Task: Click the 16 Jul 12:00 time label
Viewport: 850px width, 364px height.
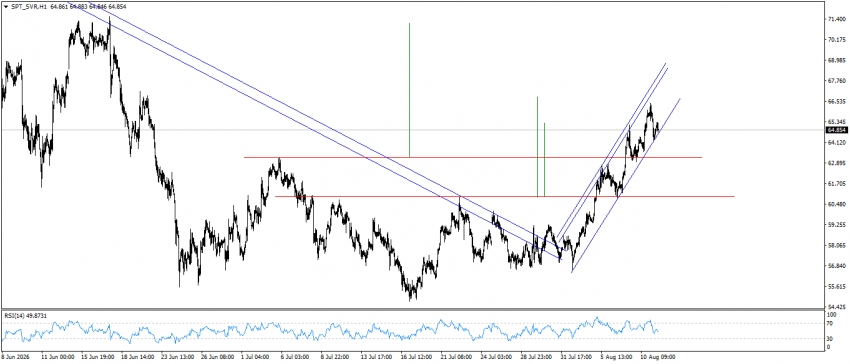Action: tap(416, 357)
